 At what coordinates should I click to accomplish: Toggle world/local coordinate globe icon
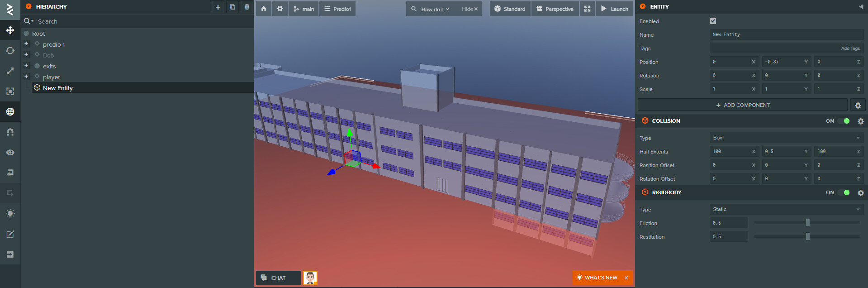(10, 112)
